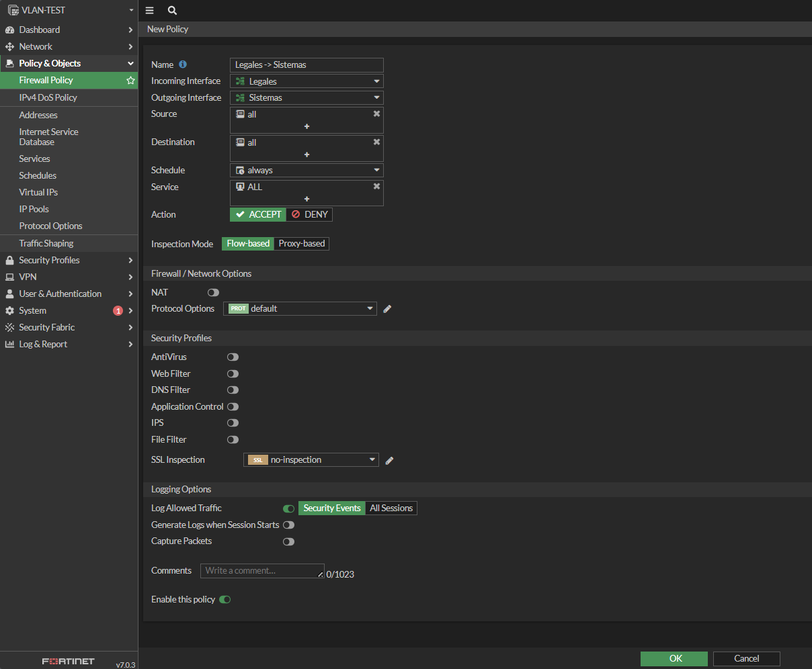Viewport: 812px width, 669px height.
Task: Open Addresses in the sidebar
Action: click(x=38, y=115)
